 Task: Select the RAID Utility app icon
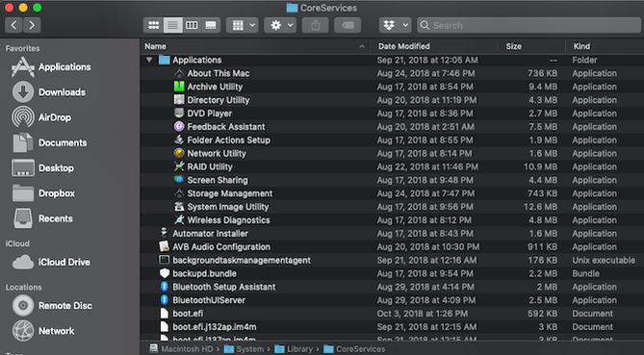[x=179, y=166]
